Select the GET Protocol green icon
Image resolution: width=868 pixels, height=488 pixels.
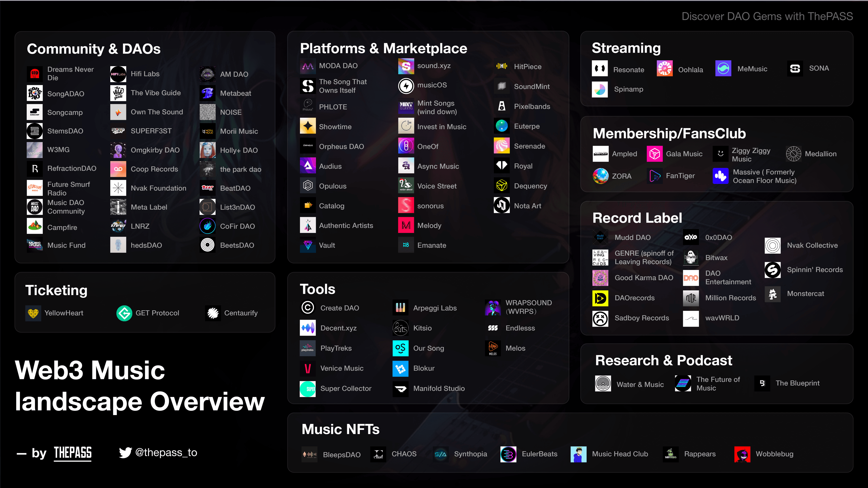pyautogui.click(x=124, y=313)
